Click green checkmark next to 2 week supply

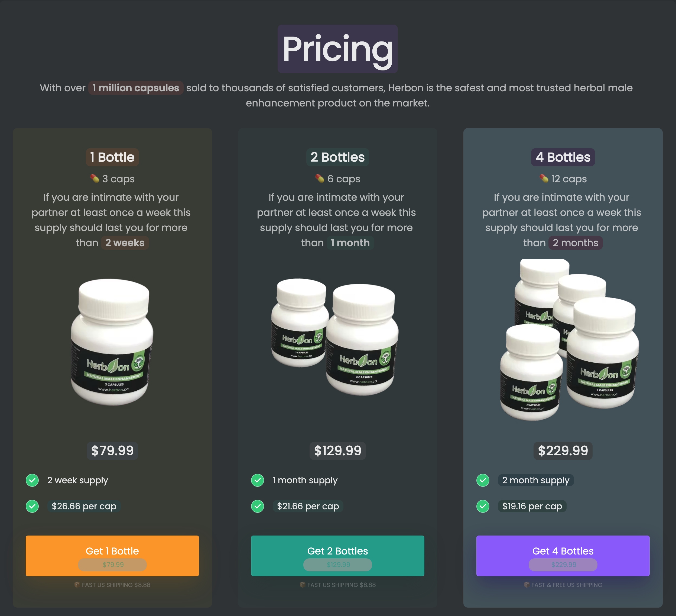tap(32, 480)
